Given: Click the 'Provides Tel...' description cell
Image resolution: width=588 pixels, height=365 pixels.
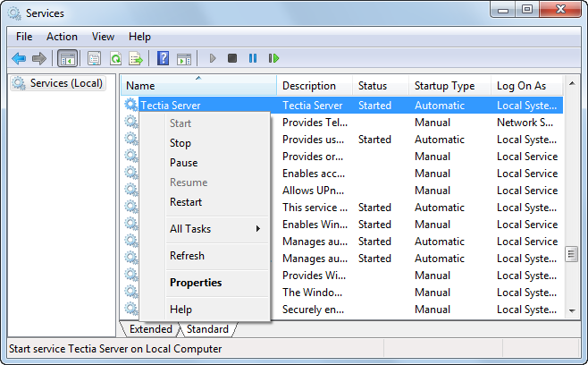Looking at the screenshot, I should click(315, 123).
